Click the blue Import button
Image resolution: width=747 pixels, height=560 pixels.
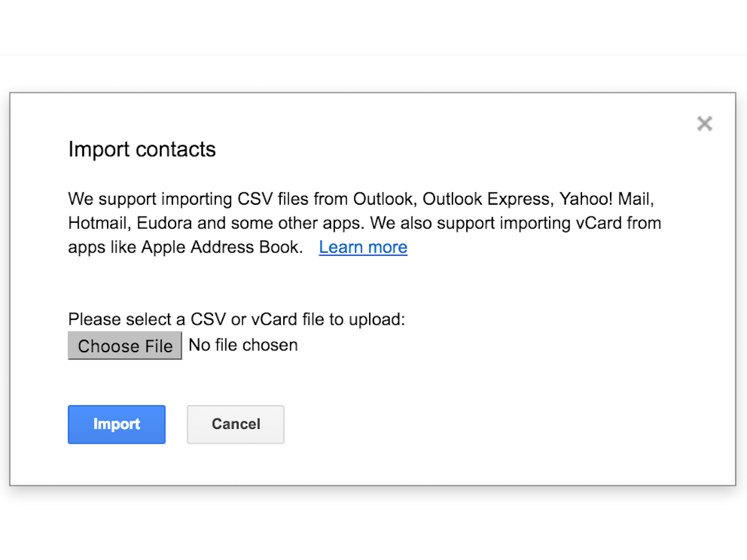pyautogui.click(x=116, y=424)
